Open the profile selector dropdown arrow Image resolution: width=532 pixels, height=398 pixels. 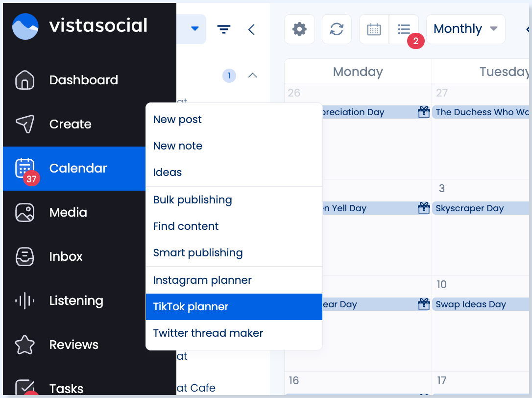(195, 29)
